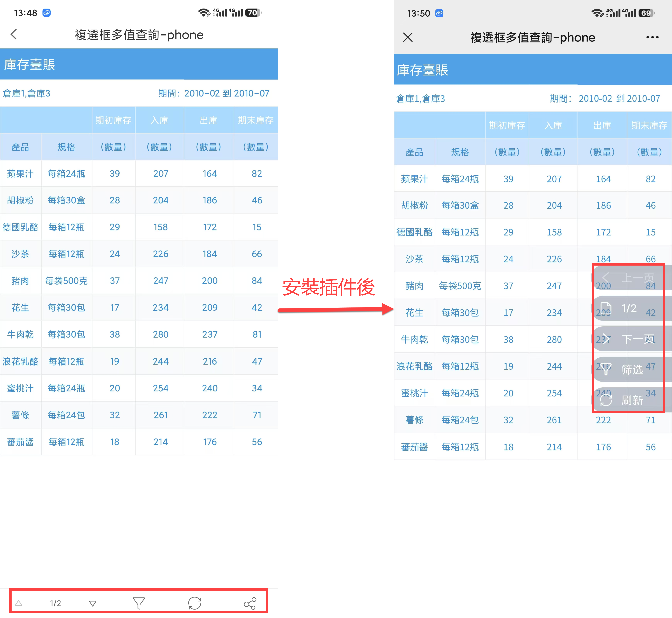Click the refresh icon in bottom toolbar
This screenshot has width=672, height=618.
pyautogui.click(x=194, y=603)
